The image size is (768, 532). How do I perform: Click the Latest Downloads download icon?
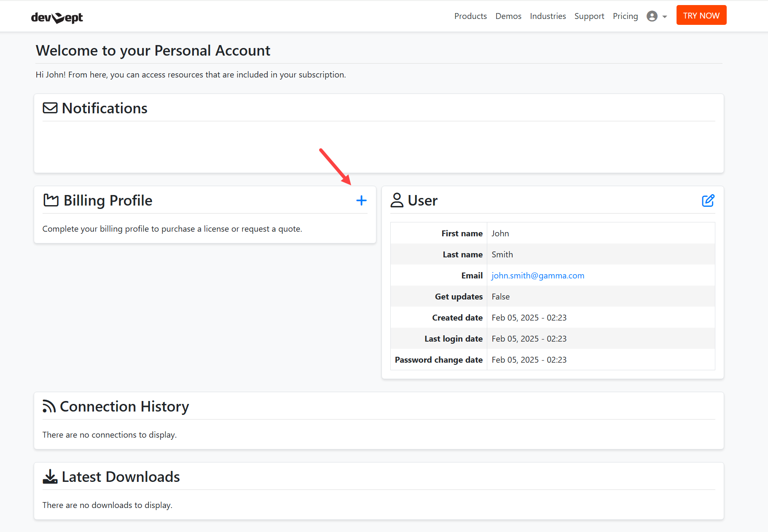tap(50, 476)
